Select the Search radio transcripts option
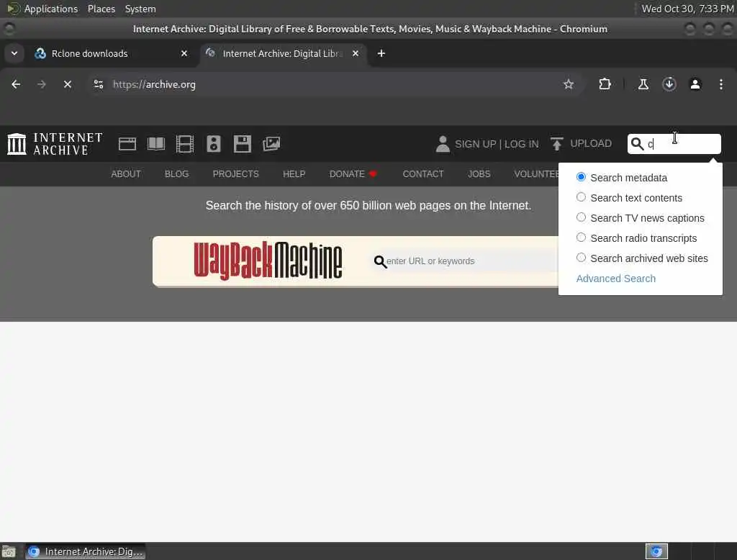 [x=581, y=238]
